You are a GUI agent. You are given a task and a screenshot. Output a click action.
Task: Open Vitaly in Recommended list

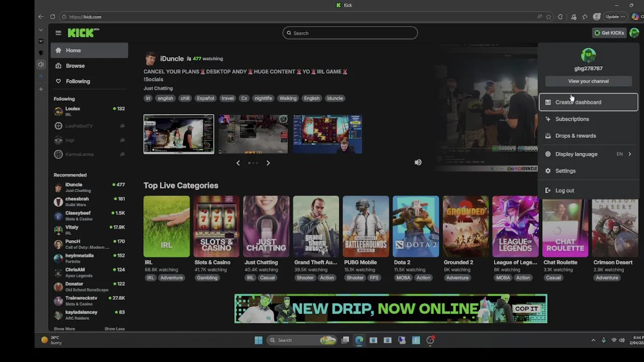coord(90,230)
